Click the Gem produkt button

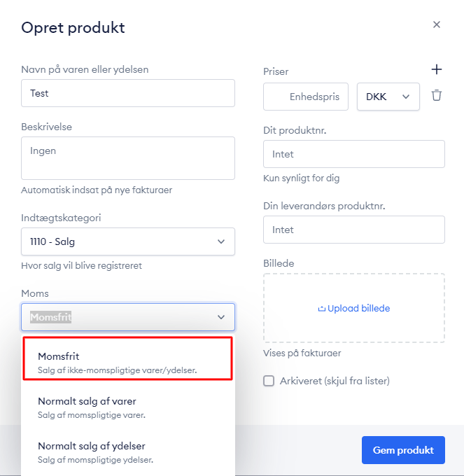click(403, 450)
